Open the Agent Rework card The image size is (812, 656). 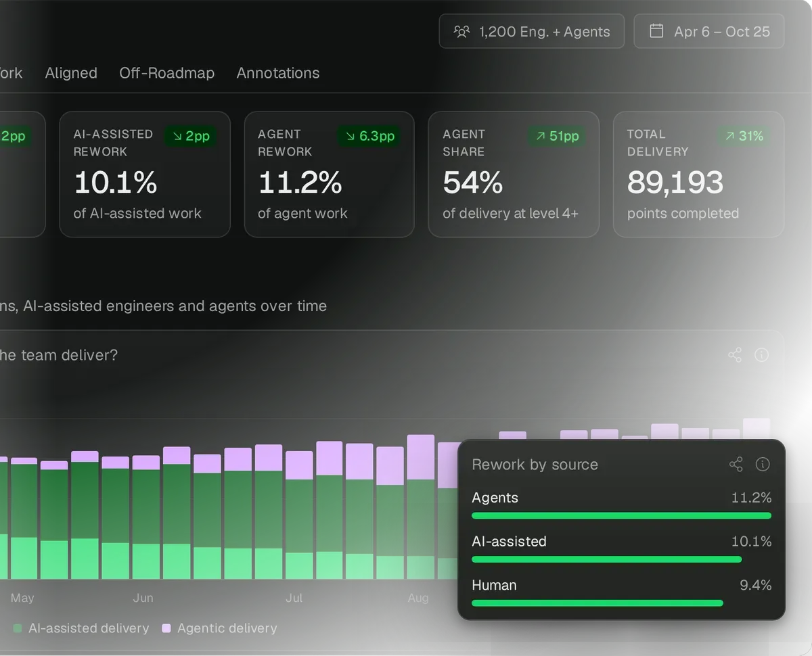(x=329, y=174)
